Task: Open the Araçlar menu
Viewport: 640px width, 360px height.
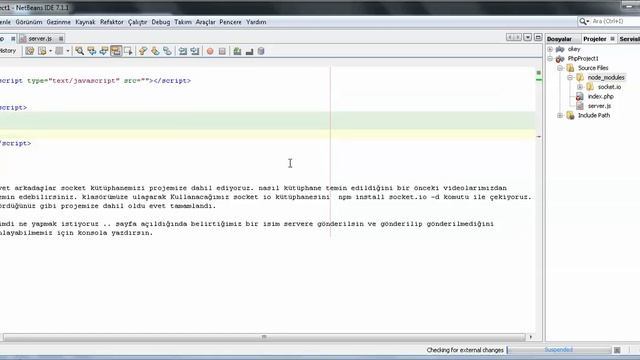Action: tap(205, 22)
